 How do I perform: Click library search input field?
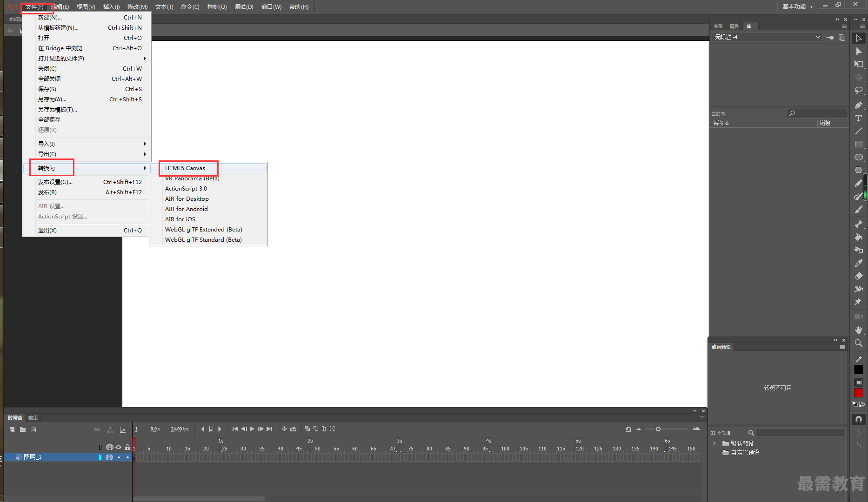pyautogui.click(x=817, y=113)
